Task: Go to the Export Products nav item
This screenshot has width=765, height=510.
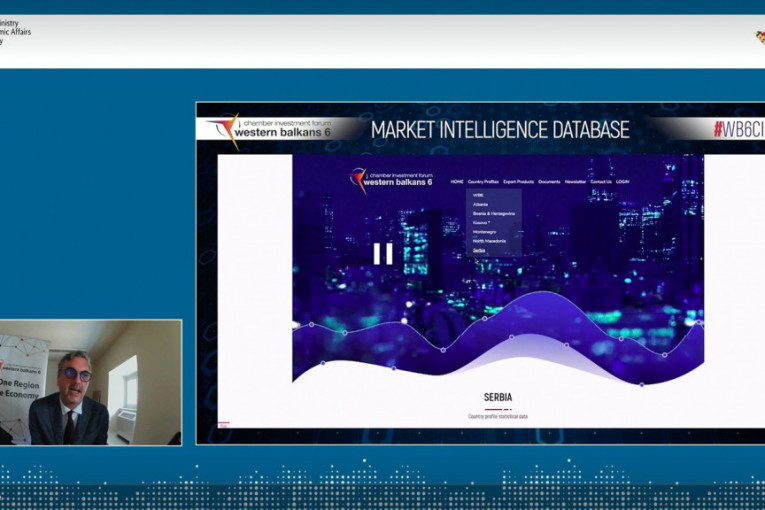Action: [x=518, y=182]
